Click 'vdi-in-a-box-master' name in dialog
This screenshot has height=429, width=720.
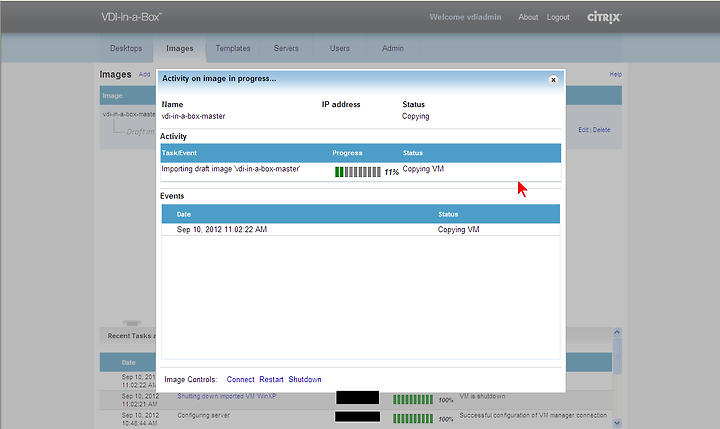click(x=193, y=116)
